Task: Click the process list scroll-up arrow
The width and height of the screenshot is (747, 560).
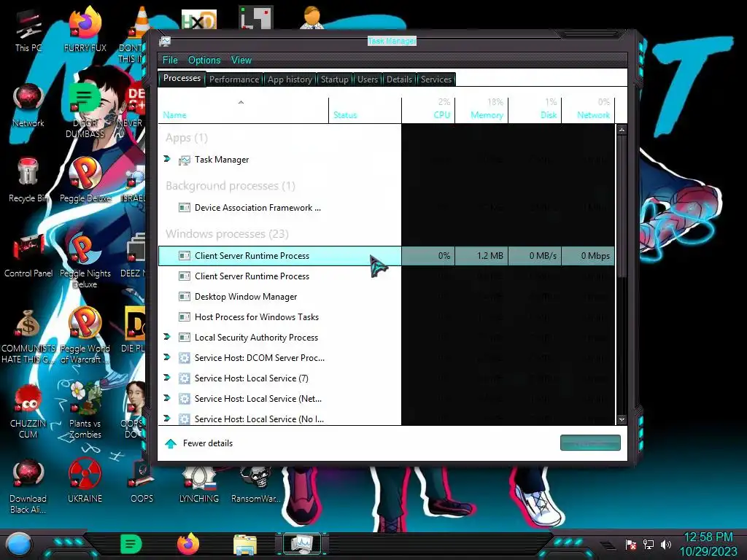Action: [x=622, y=130]
